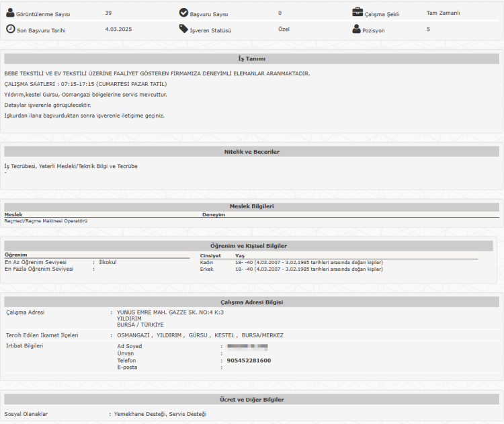The width and height of the screenshot is (504, 424).
Task: Click the Ücret ve Diğer Bilgiler header
Action: pos(251,400)
